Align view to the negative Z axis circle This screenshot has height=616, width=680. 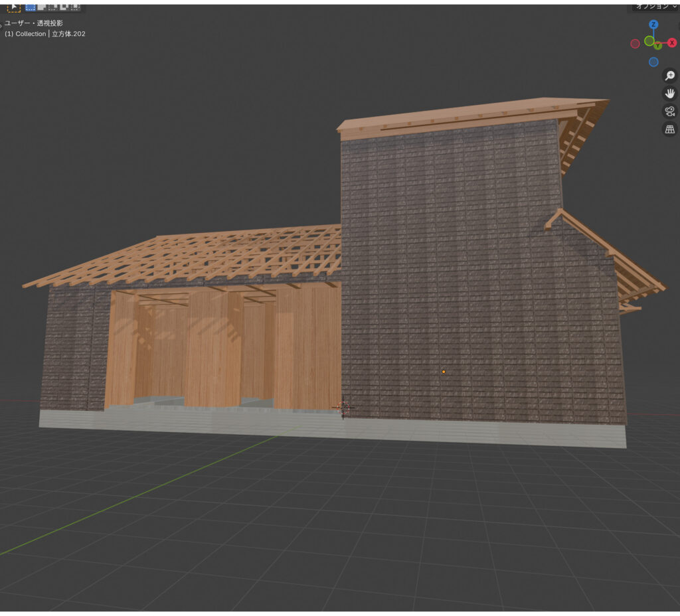653,62
